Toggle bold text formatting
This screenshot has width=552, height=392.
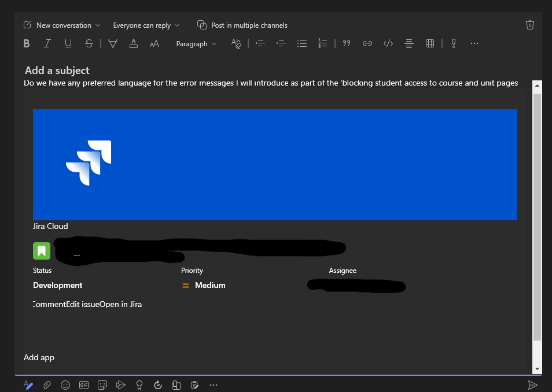pos(26,43)
